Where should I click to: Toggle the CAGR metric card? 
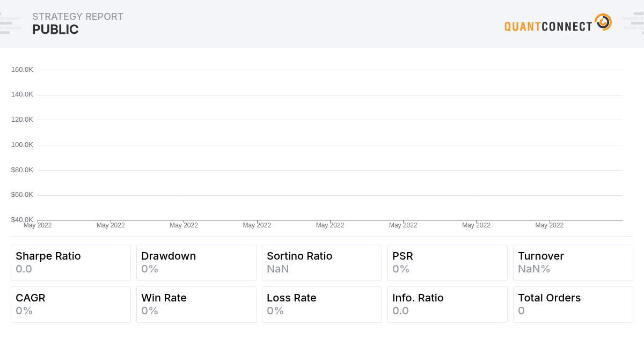coord(70,304)
